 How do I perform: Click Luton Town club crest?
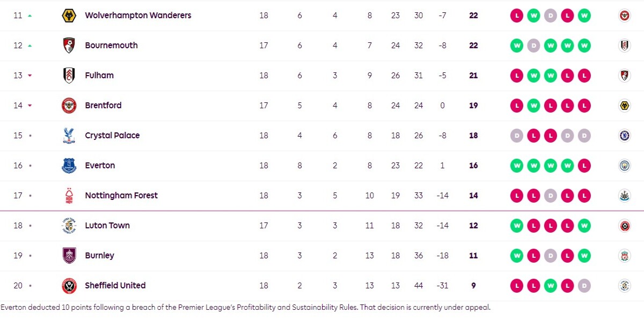(69, 226)
